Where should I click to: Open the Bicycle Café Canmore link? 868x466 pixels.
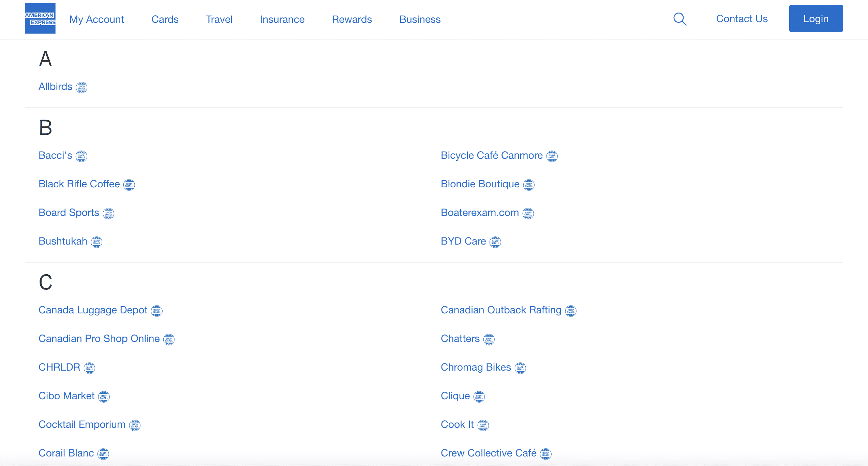pyautogui.click(x=492, y=155)
